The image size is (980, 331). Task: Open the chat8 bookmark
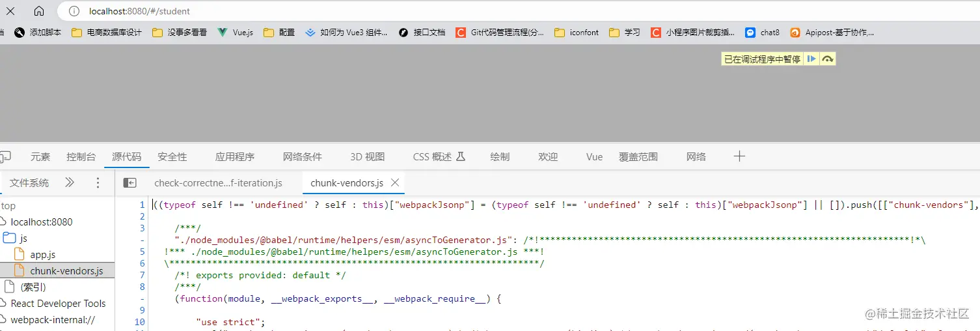coord(763,32)
